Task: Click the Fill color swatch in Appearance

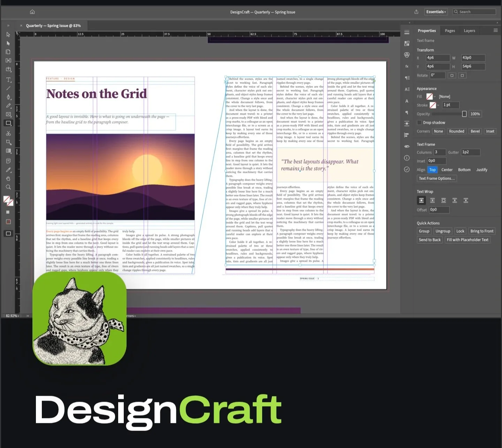Action: coord(429,97)
